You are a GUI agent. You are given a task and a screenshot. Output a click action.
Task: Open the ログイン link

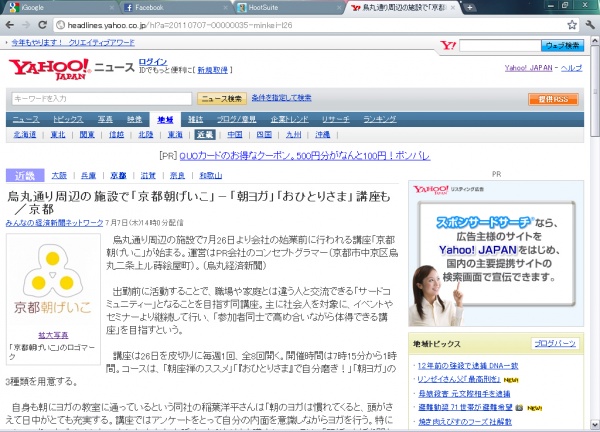tap(153, 61)
